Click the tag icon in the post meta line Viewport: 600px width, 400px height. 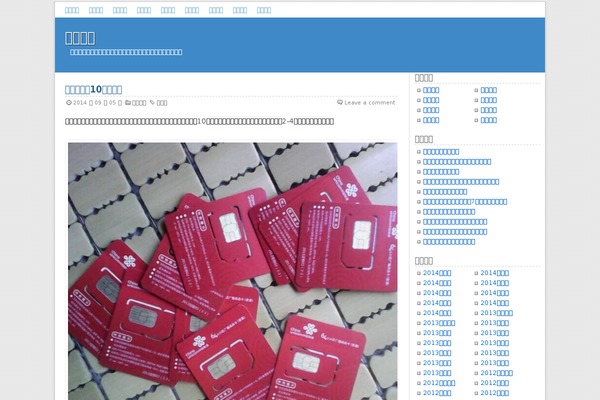(152, 103)
